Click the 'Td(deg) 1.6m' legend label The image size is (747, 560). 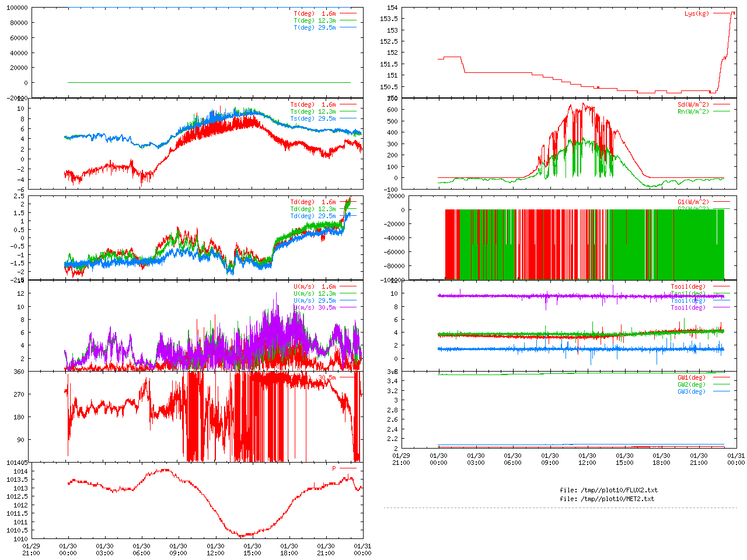pyautogui.click(x=313, y=202)
